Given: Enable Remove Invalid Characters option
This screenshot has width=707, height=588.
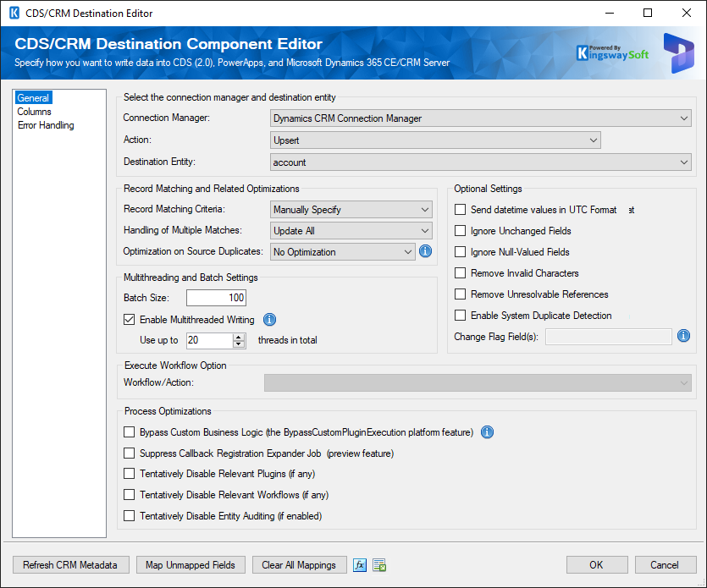Looking at the screenshot, I should [x=460, y=273].
